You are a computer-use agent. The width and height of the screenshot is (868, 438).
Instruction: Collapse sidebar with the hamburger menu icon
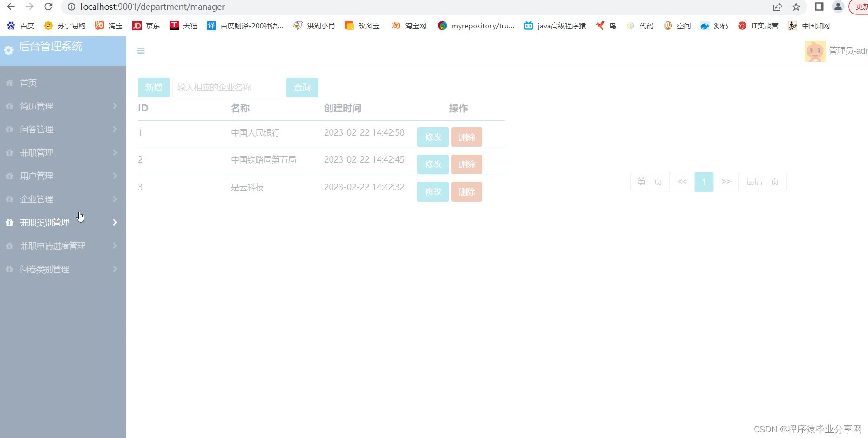pos(141,50)
